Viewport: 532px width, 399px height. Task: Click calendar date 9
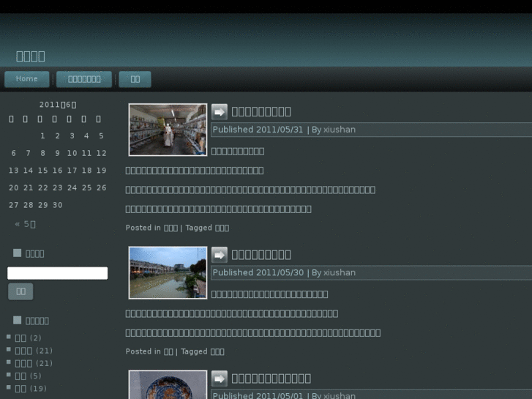click(58, 154)
